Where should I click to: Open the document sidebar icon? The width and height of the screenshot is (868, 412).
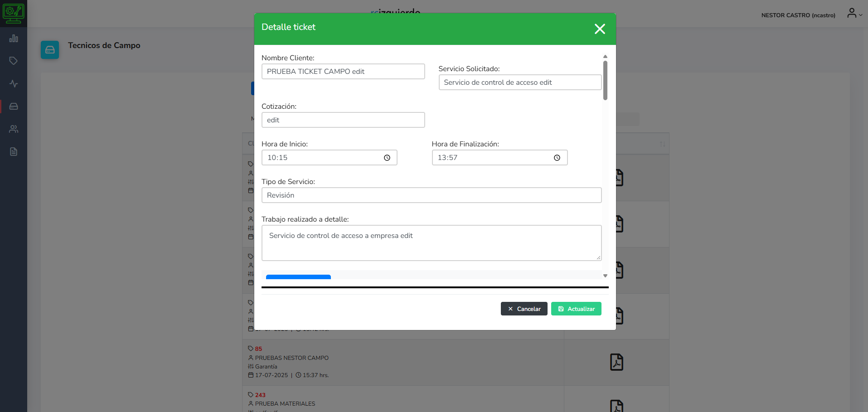pos(14,151)
